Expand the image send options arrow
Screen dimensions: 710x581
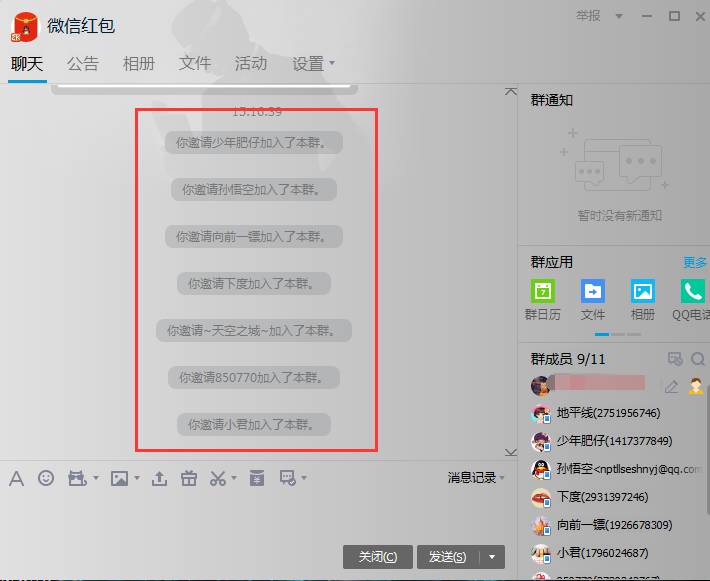click(136, 478)
